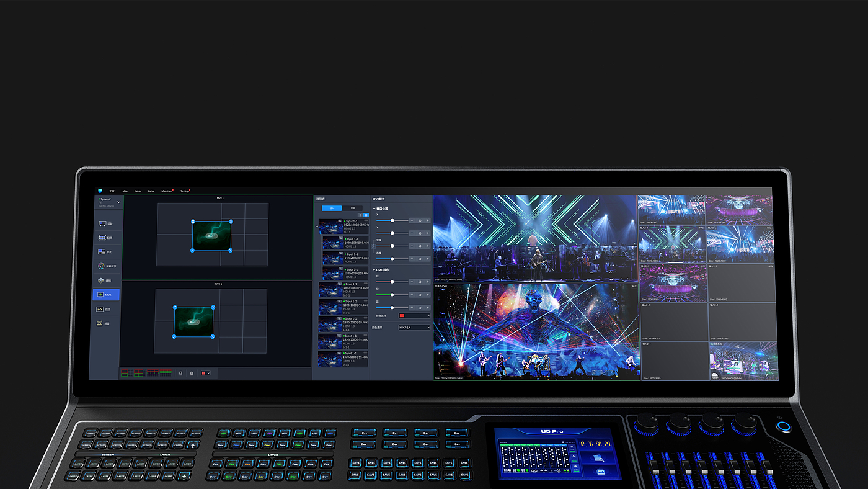
Task: Expand the System2 device dropdown
Action: [x=118, y=202]
